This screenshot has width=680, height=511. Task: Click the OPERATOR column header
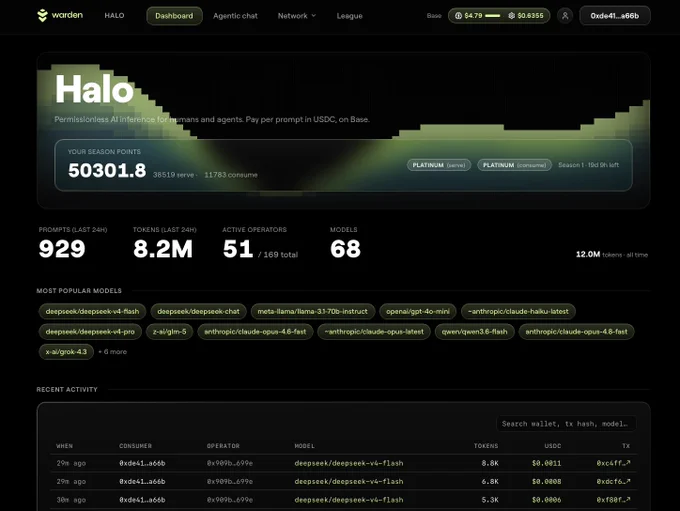point(223,446)
